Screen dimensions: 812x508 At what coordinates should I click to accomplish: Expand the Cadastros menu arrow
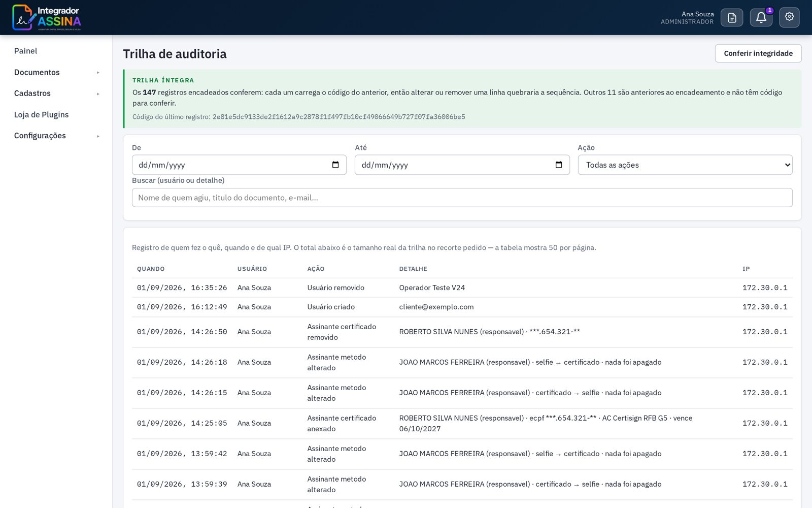[x=98, y=94]
